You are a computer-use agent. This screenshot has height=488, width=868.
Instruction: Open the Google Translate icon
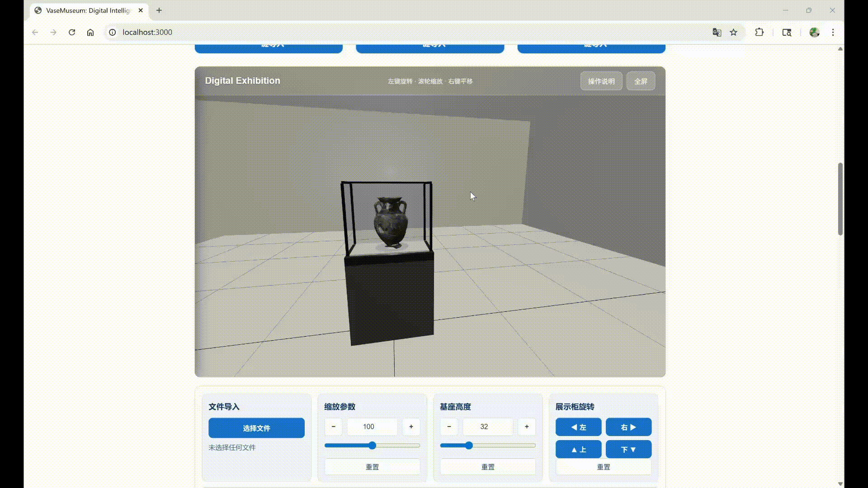pos(717,32)
